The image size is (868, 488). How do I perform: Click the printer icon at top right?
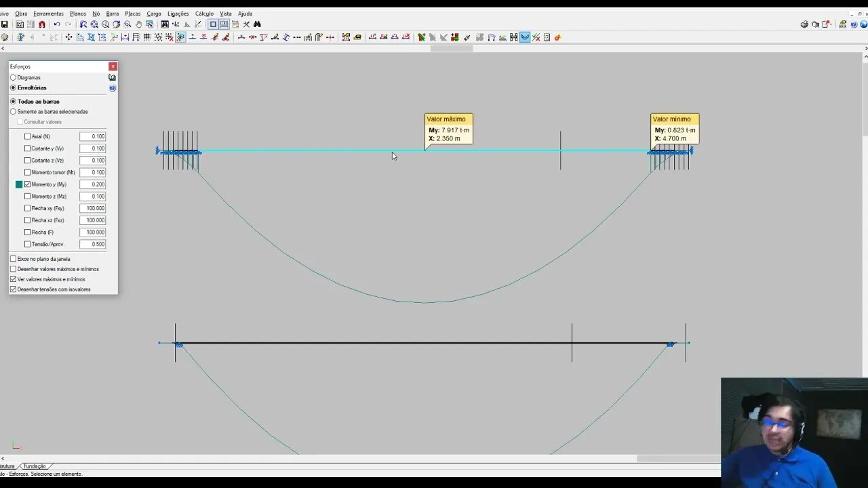[x=804, y=24]
